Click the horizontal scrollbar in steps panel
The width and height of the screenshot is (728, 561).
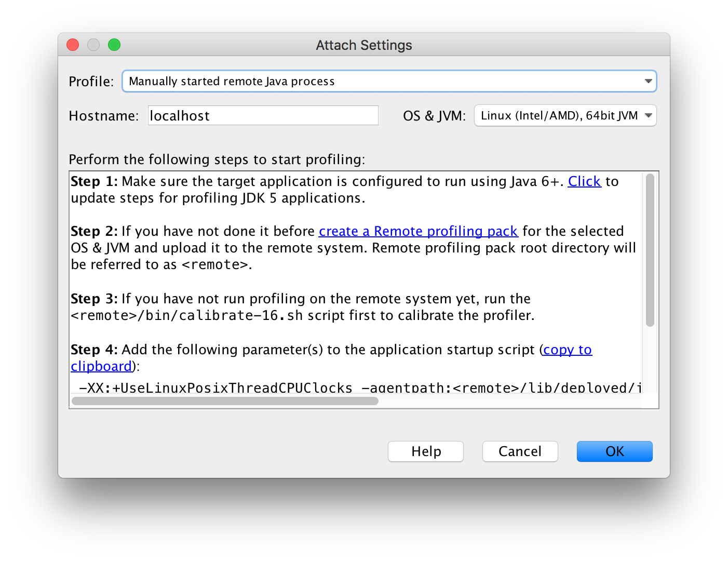pos(225,401)
